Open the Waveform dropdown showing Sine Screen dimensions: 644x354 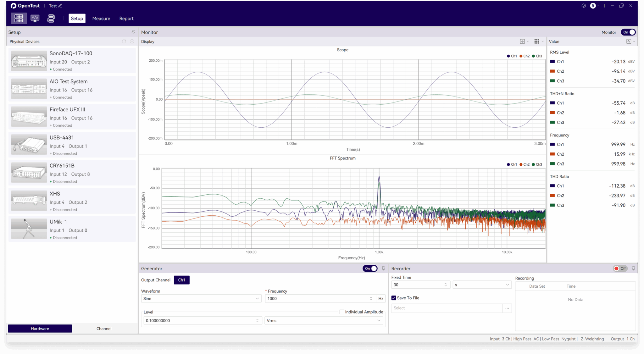click(x=201, y=298)
